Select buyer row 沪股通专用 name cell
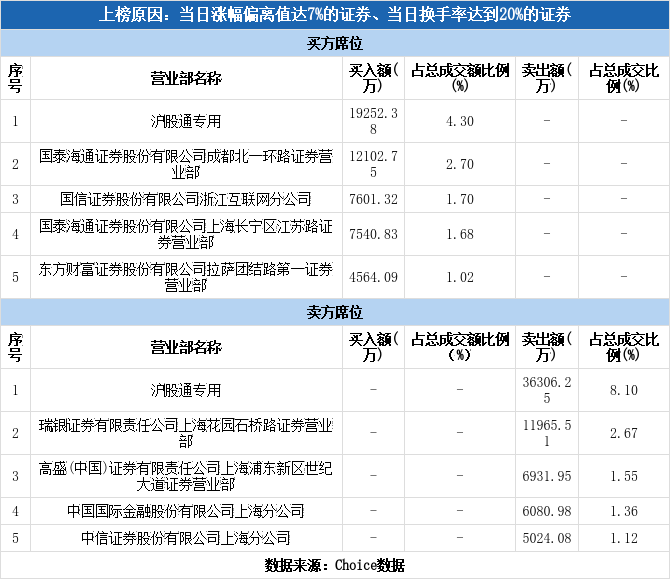Viewport: 670px width, 579px height. pos(186,121)
